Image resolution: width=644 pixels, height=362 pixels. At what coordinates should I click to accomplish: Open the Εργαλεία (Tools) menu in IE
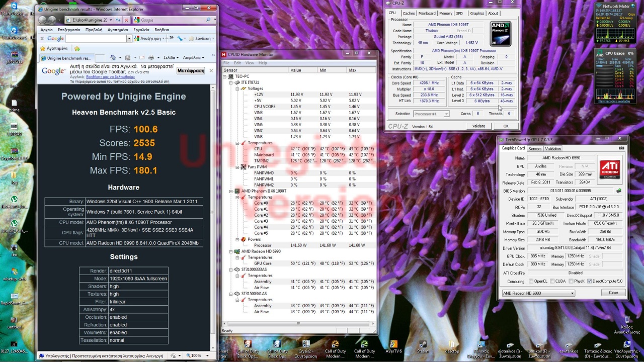click(x=141, y=30)
